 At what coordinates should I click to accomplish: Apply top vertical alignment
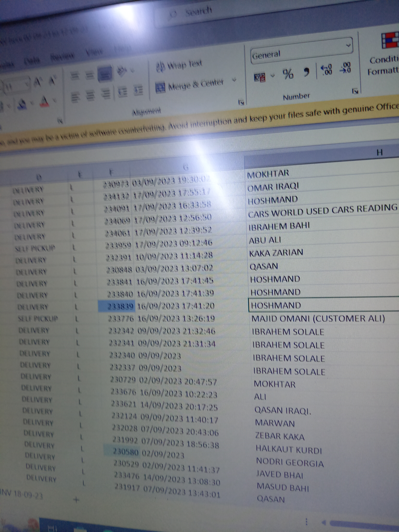pyautogui.click(x=75, y=76)
